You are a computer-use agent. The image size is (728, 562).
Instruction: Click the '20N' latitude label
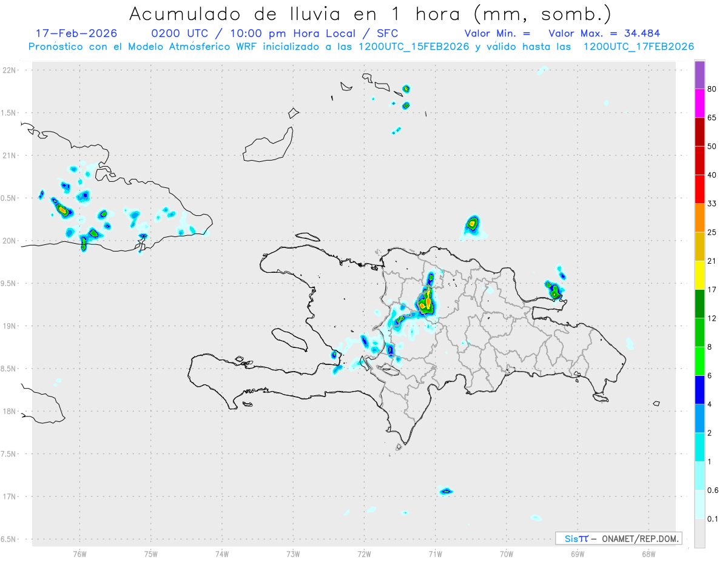click(10, 241)
